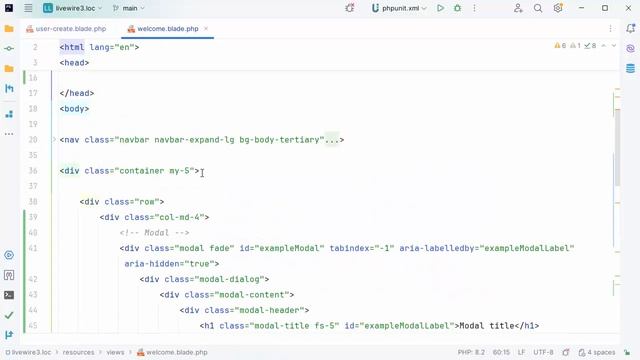Open the Pull Requests tool window

coord(9,89)
